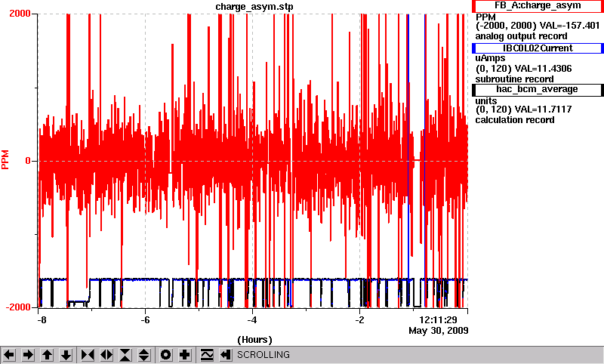The image size is (604, 364).
Task: Click the PPM y-axis label
Action: pos(5,160)
